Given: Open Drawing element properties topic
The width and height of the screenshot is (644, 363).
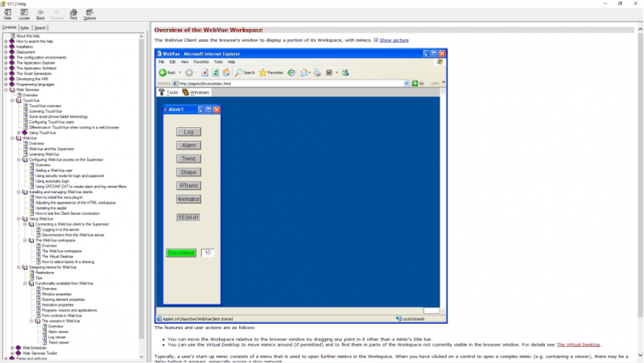Looking at the screenshot, I should (x=64, y=299).
